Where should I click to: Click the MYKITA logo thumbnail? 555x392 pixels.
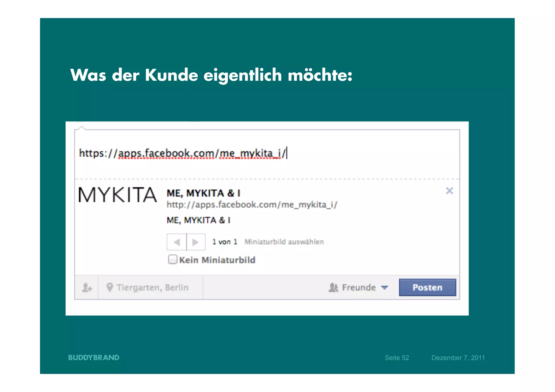[117, 195]
